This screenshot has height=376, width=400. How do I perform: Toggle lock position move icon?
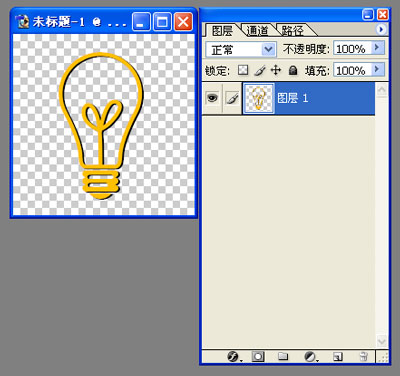coord(276,70)
